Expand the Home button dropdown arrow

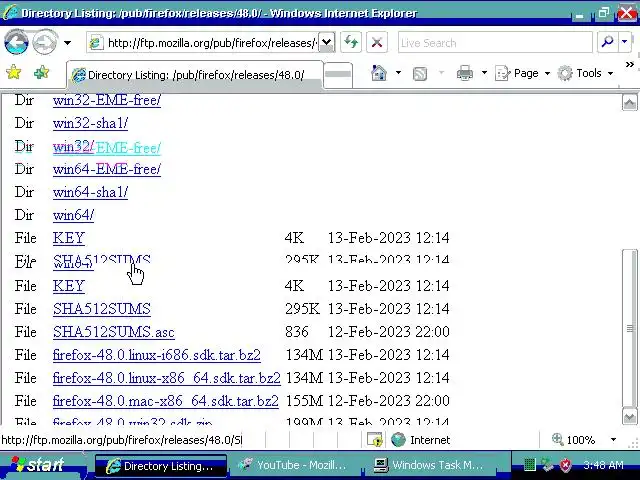398,73
